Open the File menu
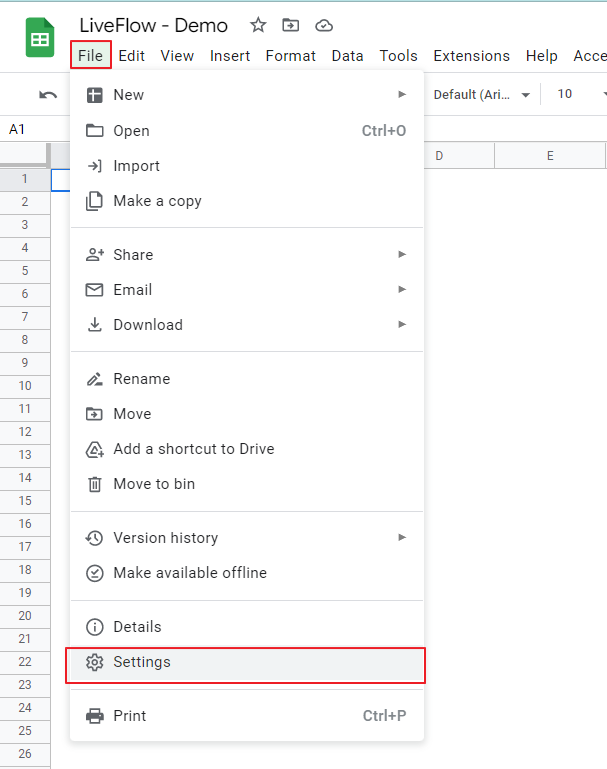607x769 pixels. (x=91, y=55)
